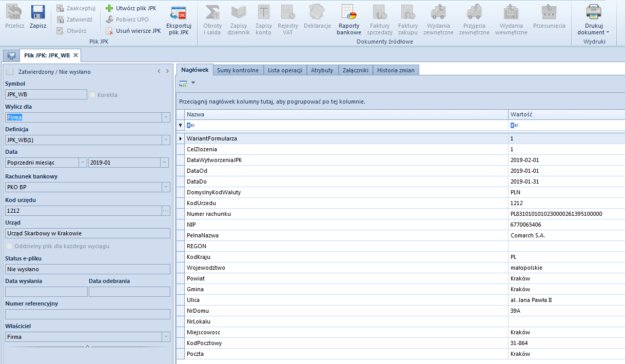Select the Numer rachunku row
This screenshot has height=364, width=625.
coord(401,214)
